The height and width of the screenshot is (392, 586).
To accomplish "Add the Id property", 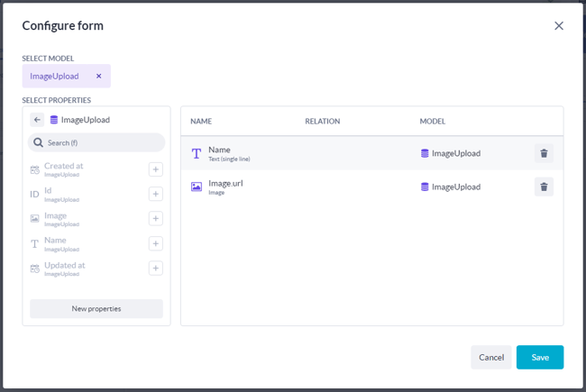I will pyautogui.click(x=156, y=194).
